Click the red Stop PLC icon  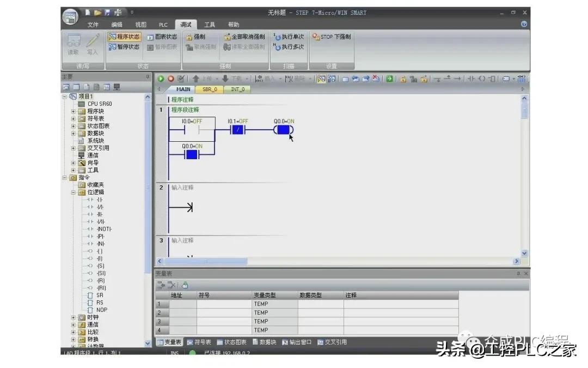(x=170, y=79)
